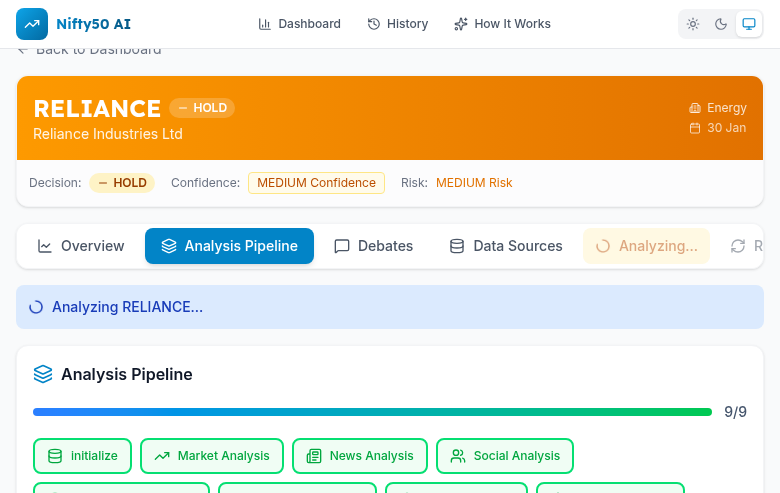
Task: Select the Market Analysis step
Action: 212,456
